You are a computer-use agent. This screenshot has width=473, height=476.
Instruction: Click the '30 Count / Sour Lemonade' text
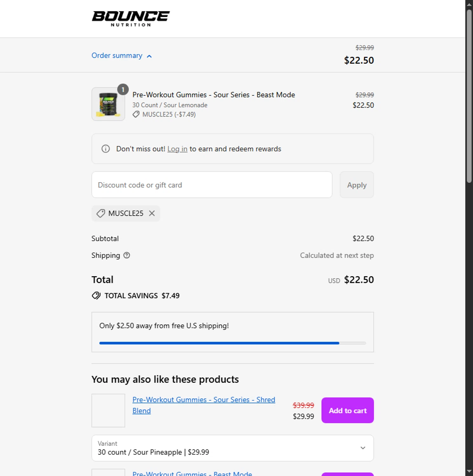tap(170, 105)
